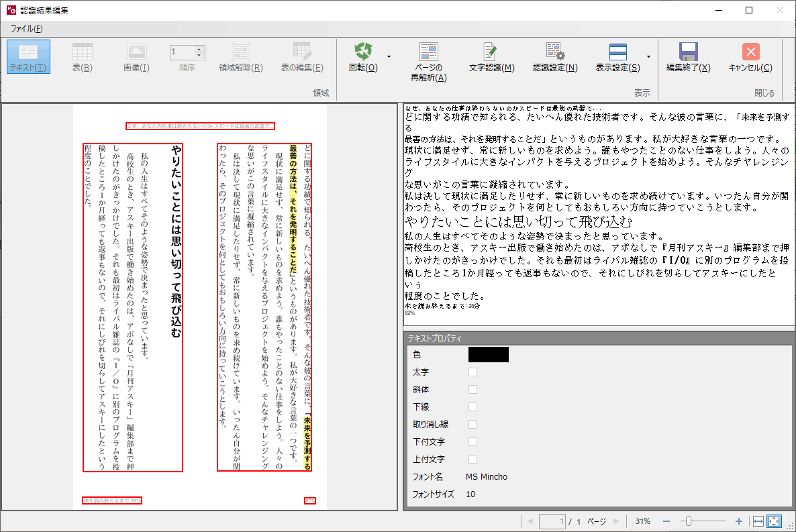
Task: Decrease the 順序 order number stepper
Action: point(199,55)
